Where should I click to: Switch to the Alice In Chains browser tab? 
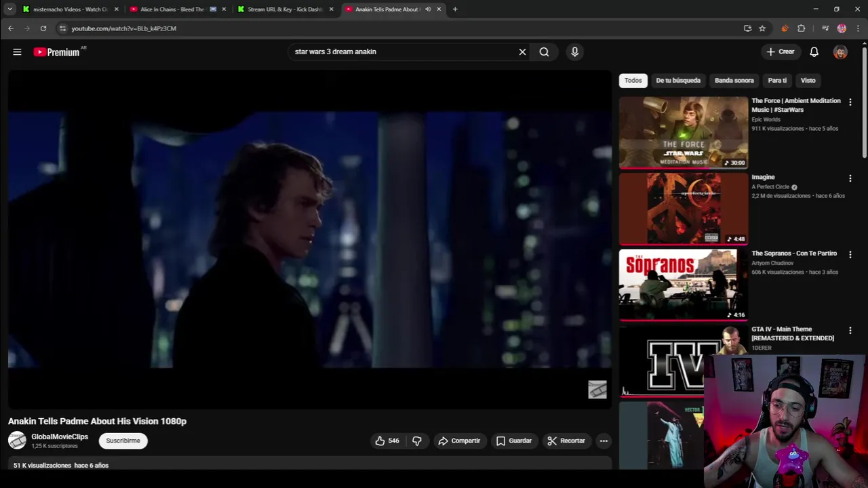pos(176,9)
